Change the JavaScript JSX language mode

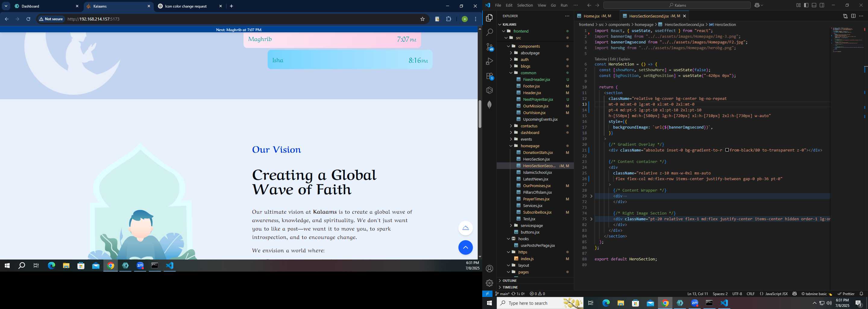click(x=776, y=294)
